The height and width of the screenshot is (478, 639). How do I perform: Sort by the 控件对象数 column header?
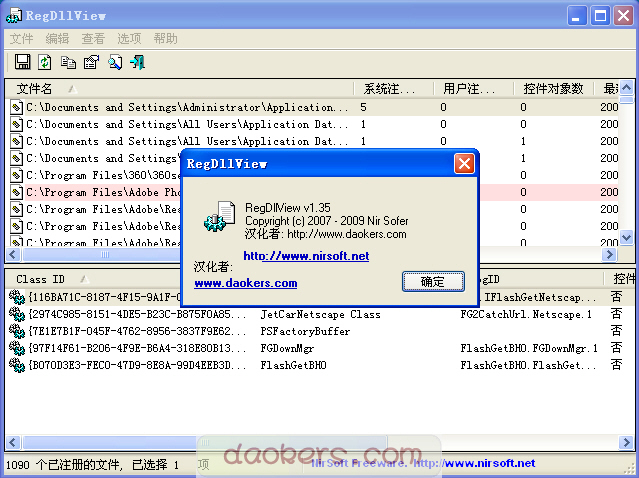tap(553, 88)
